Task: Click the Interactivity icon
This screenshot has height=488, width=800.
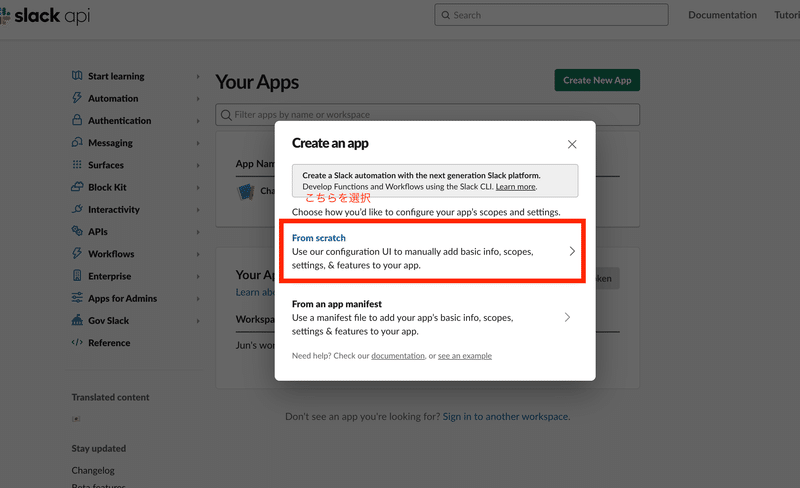Action: 77,209
